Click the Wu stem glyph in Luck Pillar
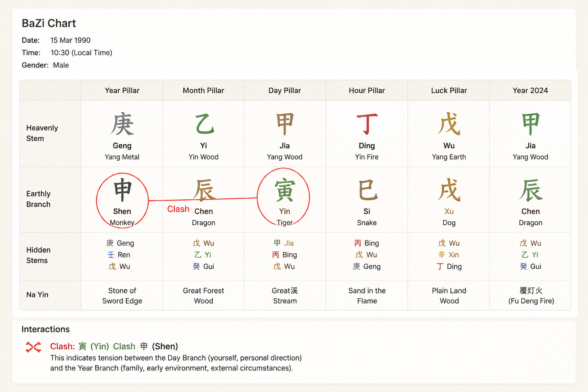Viewport: 588px width, 392px height. tap(449, 124)
